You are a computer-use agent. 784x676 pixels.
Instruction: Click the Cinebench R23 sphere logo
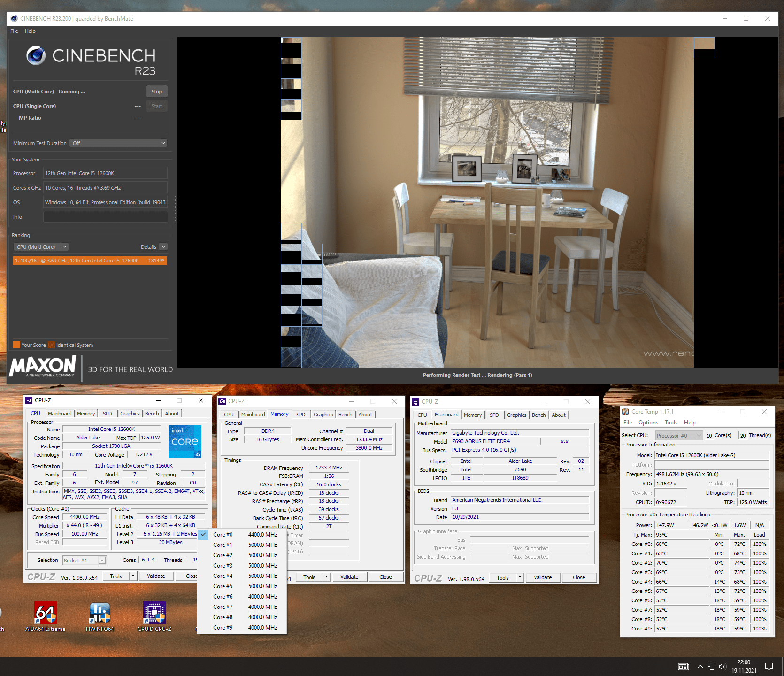point(36,55)
